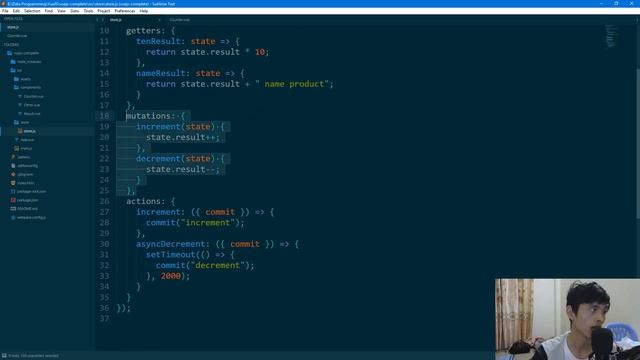Viewport: 640px width, 360px height.
Task: Click 'nameResult' on line 14
Action: (160, 73)
